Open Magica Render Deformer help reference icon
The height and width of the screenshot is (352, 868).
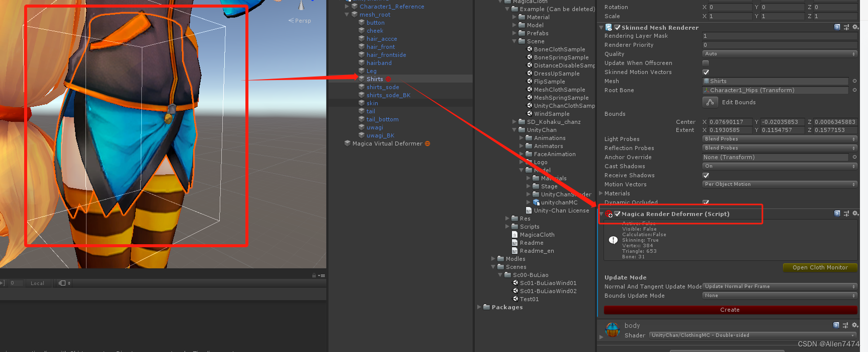[837, 214]
